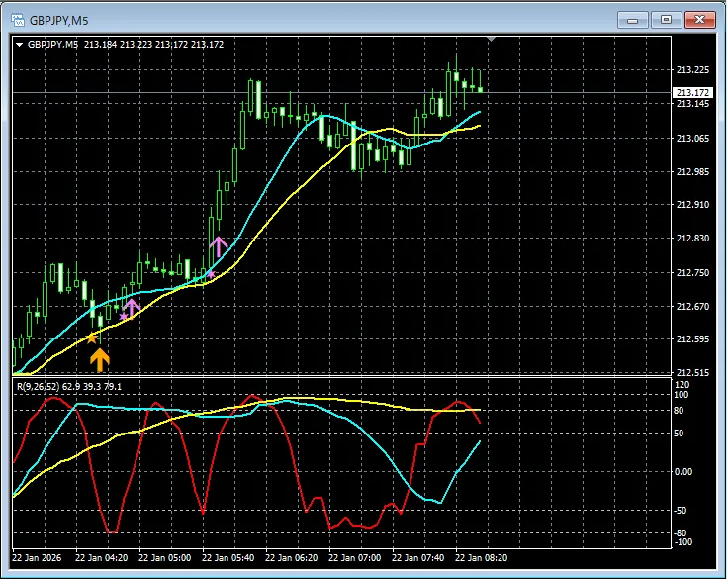Viewport: 728px width, 579px height.
Task: Click the 213.225 price scale label
Action: [x=692, y=70]
